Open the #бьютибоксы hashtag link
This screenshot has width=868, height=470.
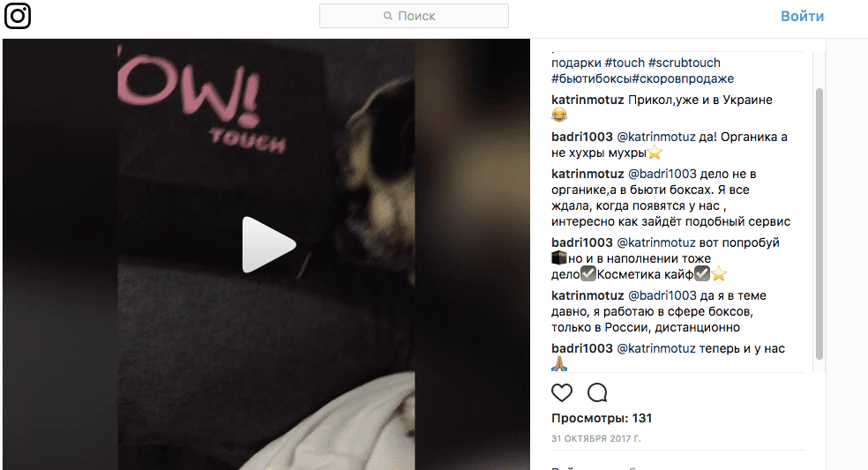pos(591,78)
